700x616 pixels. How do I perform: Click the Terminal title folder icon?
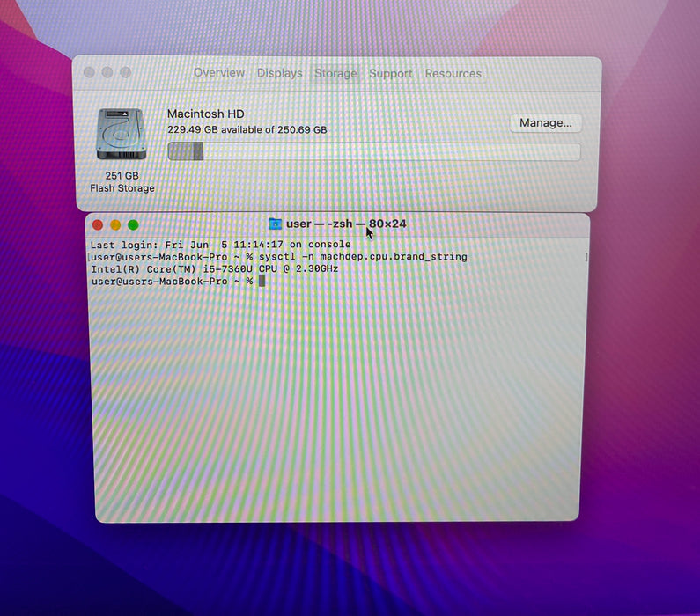[275, 224]
